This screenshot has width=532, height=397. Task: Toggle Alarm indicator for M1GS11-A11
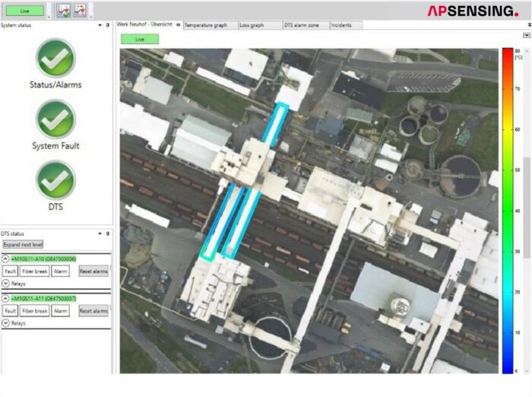[x=61, y=311]
